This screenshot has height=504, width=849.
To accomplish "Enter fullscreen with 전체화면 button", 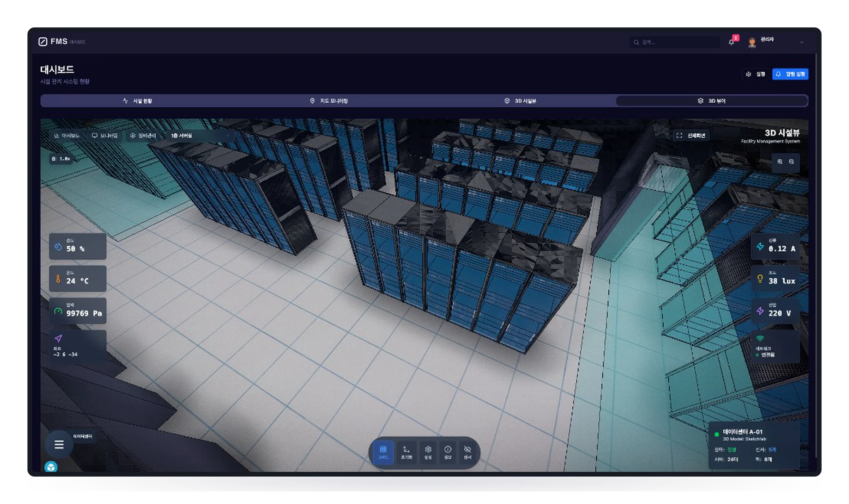I will (x=691, y=136).
